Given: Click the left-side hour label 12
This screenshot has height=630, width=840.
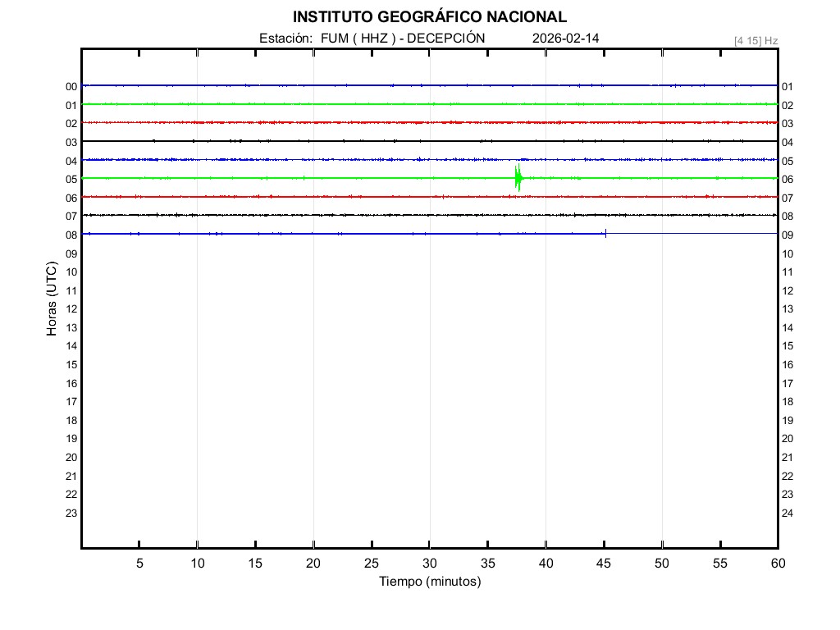Looking at the screenshot, I should coord(71,309).
